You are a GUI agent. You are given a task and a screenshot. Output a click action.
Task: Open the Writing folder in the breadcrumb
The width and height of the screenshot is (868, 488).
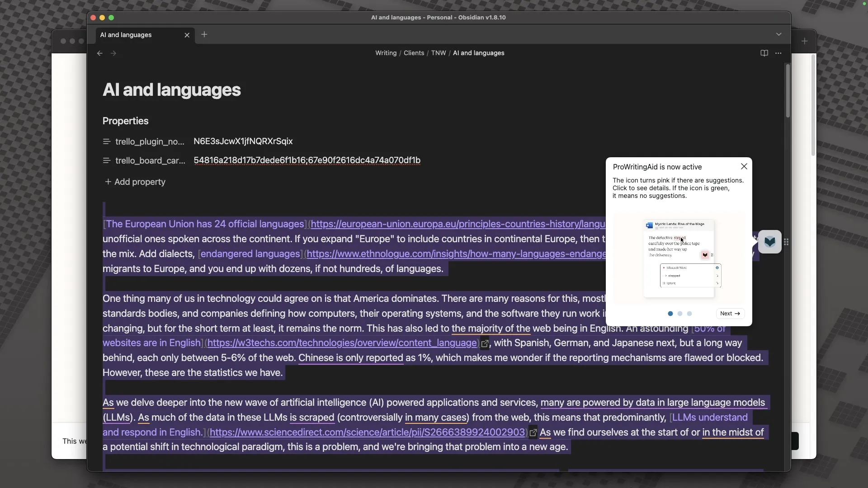click(386, 53)
